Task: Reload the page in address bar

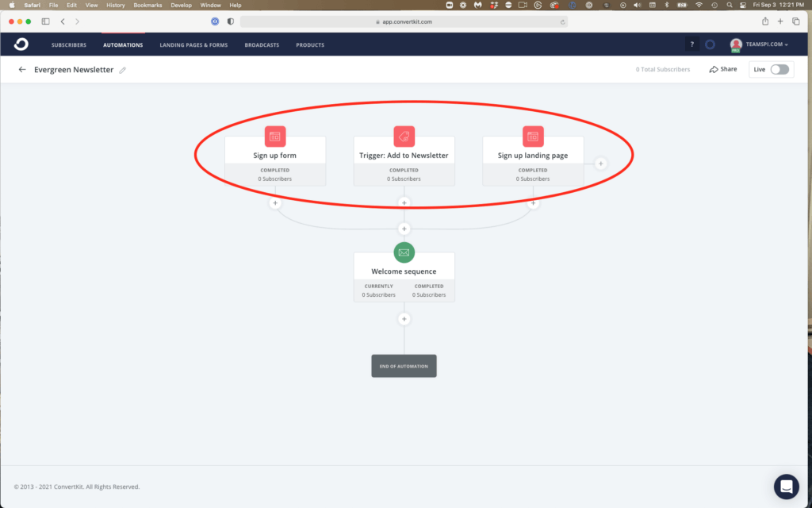Action: pos(562,21)
